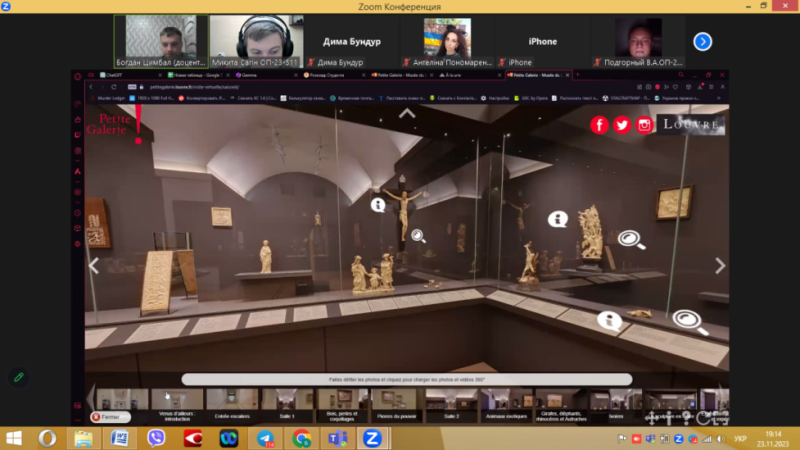Reload the page in browser
Screen dimensions: 800x450
[114, 87]
